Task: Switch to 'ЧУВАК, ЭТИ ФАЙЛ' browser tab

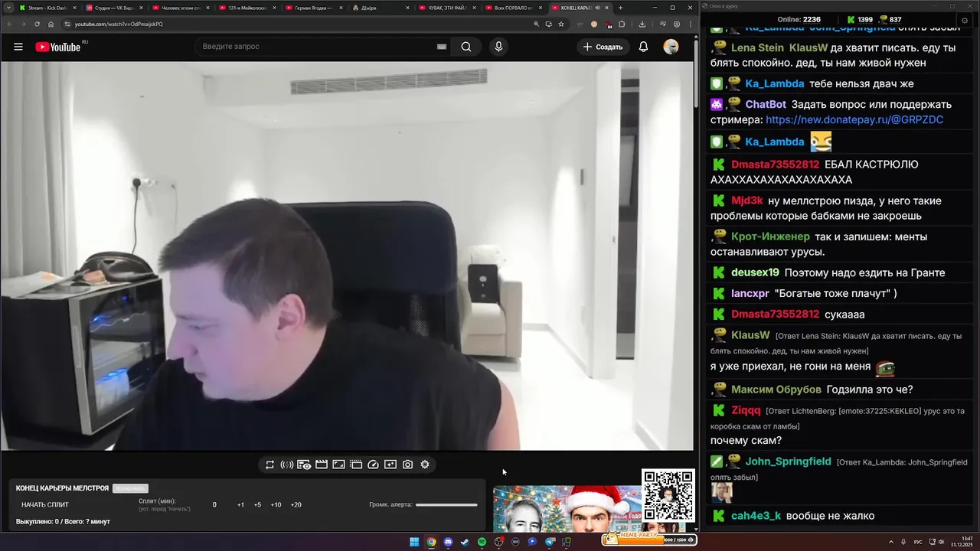Action: tap(447, 8)
